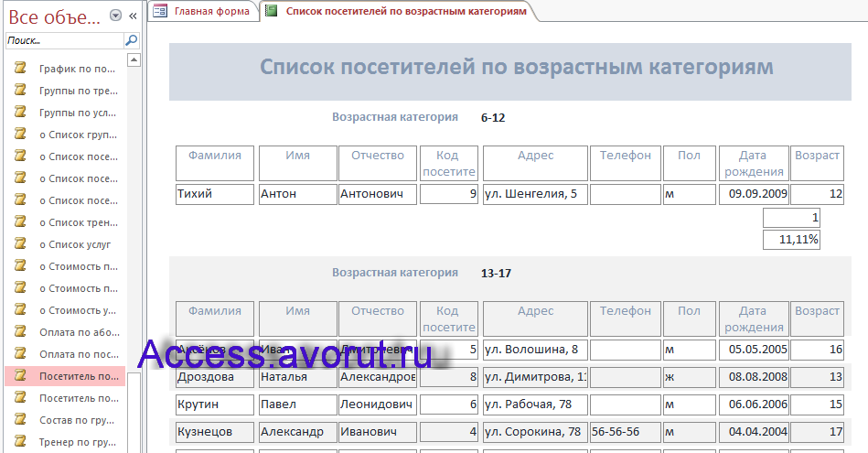Select the highlighted Посетитель по... query
The width and height of the screenshot is (868, 453).
[65, 376]
